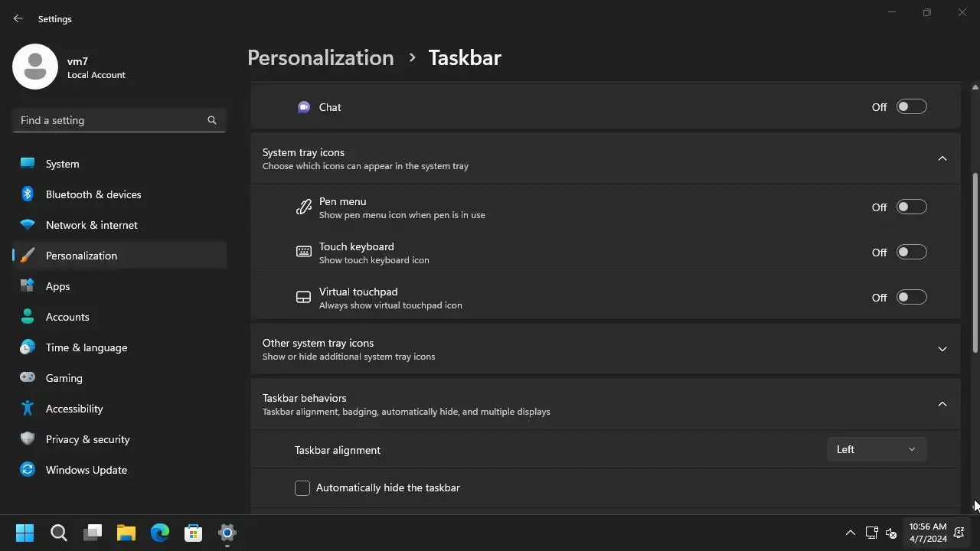
Task: Click the search magnifier in Find a setting
Action: click(x=212, y=120)
